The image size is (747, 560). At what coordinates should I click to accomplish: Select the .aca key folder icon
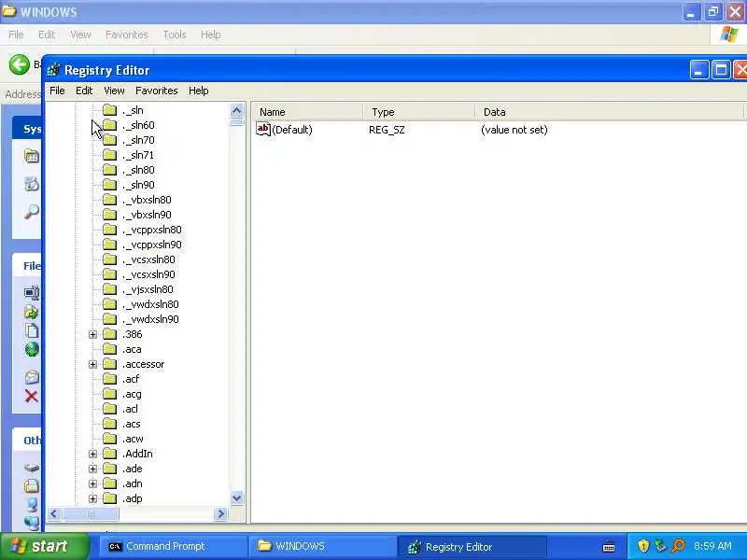[109, 349]
